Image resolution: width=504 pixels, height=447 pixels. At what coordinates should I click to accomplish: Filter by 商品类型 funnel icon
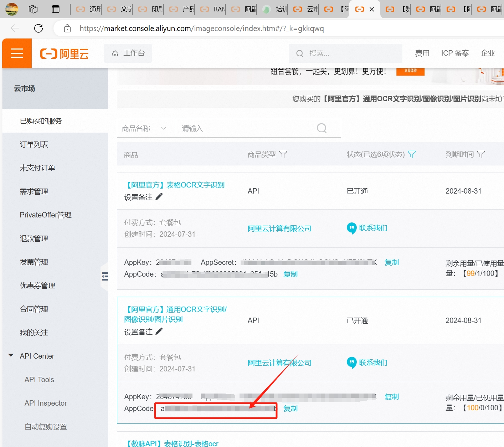point(283,154)
